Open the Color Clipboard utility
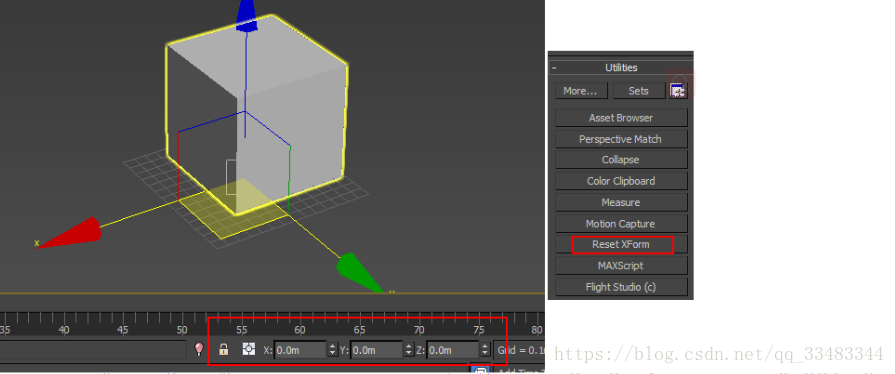895x374 pixels. coord(621,181)
